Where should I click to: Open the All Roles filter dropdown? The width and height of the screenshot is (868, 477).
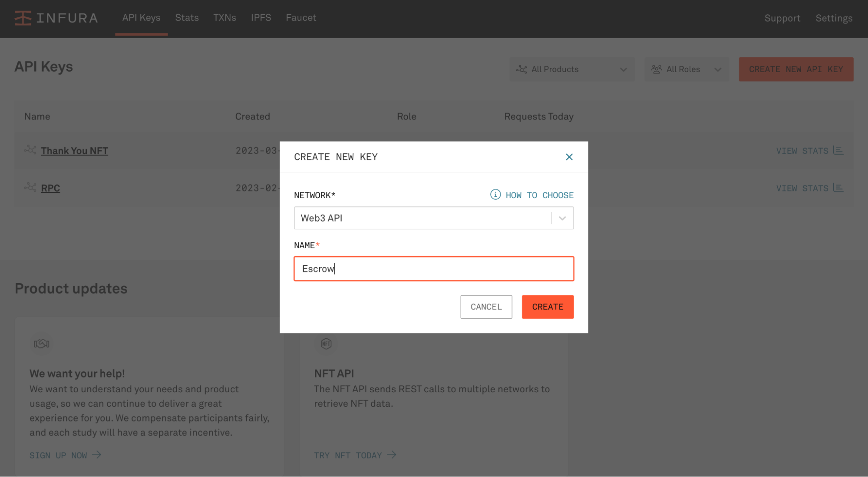point(686,69)
